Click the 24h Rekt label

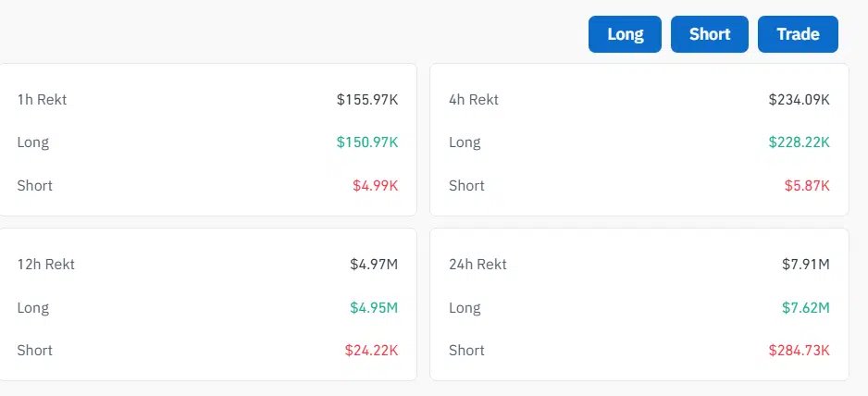tap(477, 265)
